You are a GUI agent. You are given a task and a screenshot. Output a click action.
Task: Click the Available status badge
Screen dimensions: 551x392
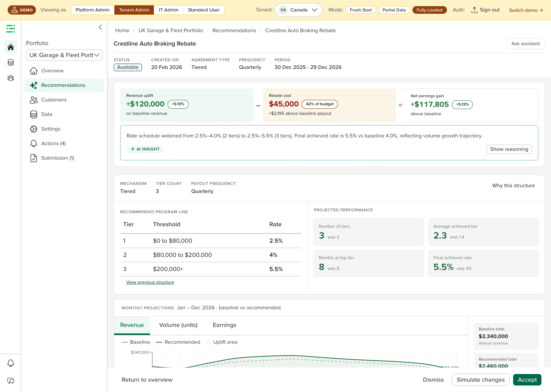128,67
